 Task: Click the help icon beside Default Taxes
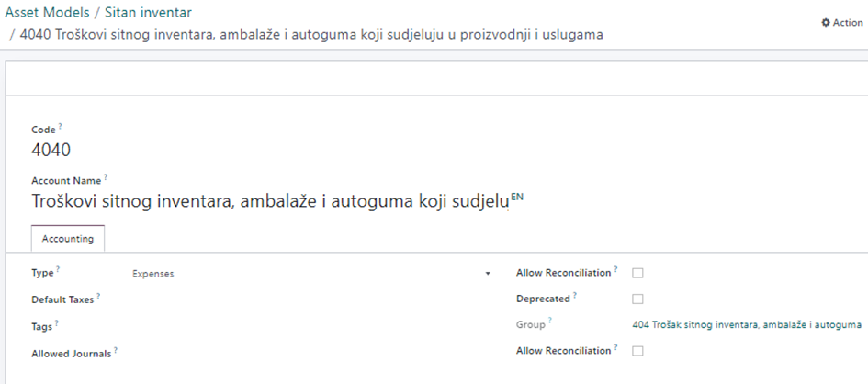pyautogui.click(x=98, y=296)
